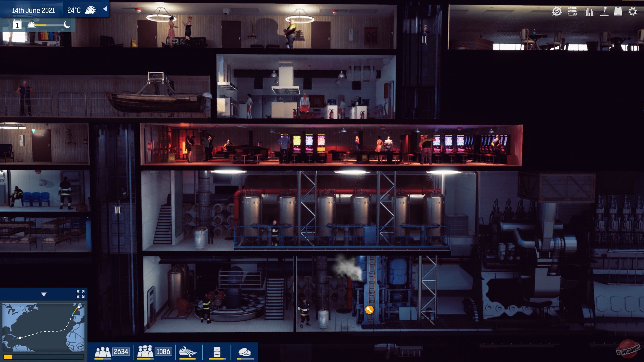Collapse the top date panel arrow
Viewport: 644px width, 362px height.
(105, 9)
